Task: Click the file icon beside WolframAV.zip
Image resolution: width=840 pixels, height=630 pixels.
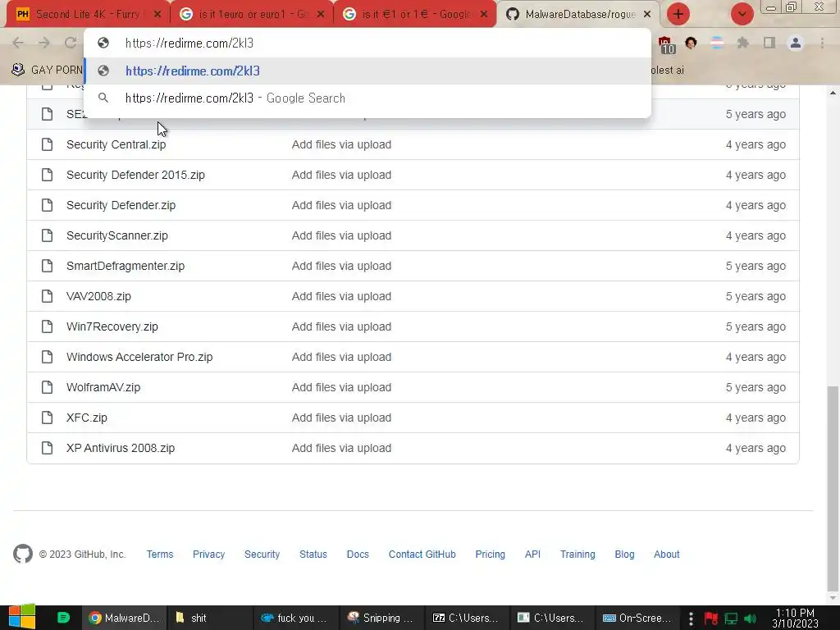Action: click(47, 387)
